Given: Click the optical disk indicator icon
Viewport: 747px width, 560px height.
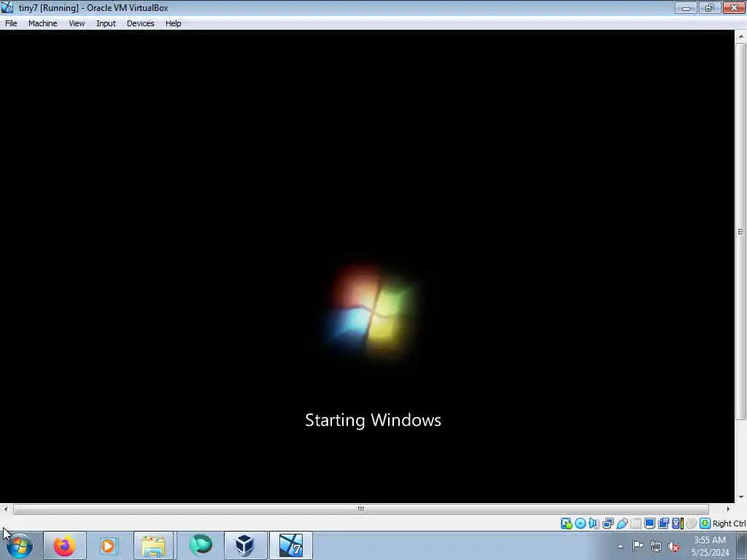Looking at the screenshot, I should [580, 524].
